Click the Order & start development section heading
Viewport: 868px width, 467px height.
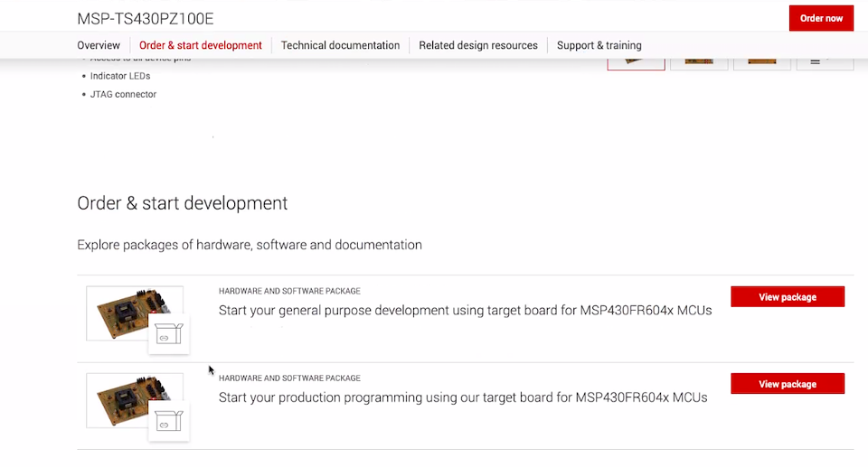pyautogui.click(x=183, y=203)
